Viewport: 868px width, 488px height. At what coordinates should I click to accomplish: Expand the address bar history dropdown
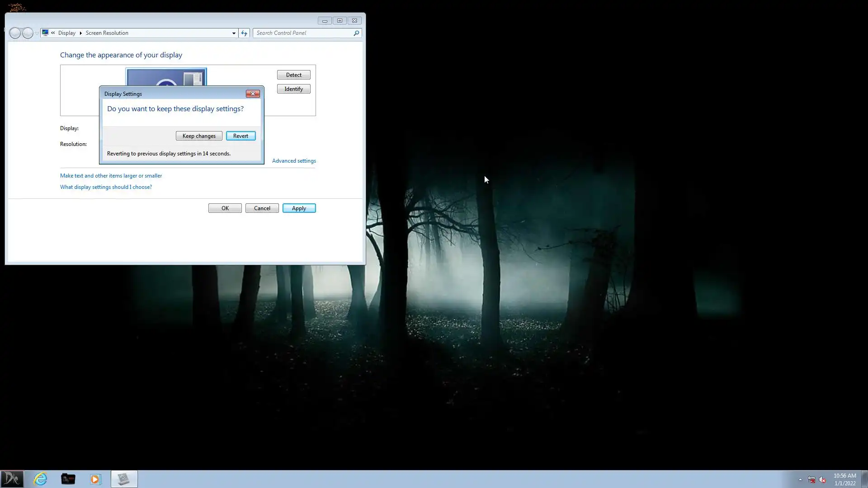click(234, 33)
